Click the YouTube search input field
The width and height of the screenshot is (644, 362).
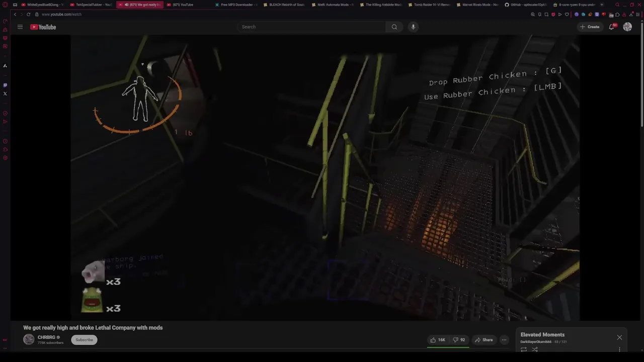(312, 27)
